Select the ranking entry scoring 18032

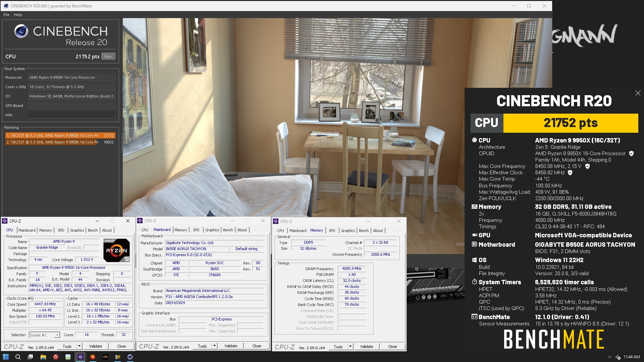60,142
